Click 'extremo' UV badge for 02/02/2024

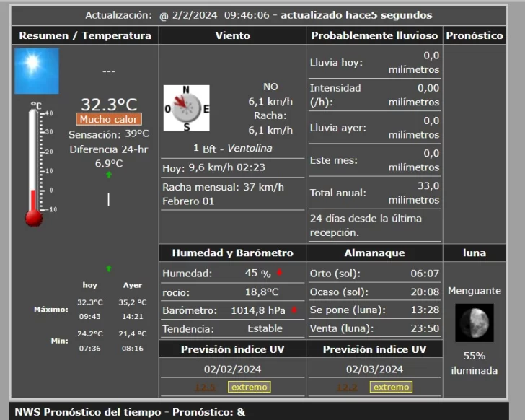249,387
